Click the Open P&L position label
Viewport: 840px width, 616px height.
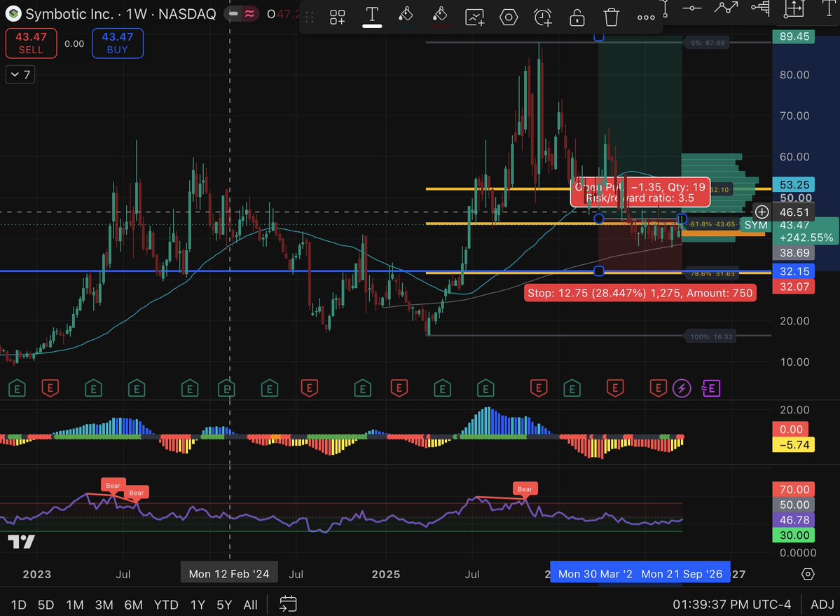pos(640,192)
